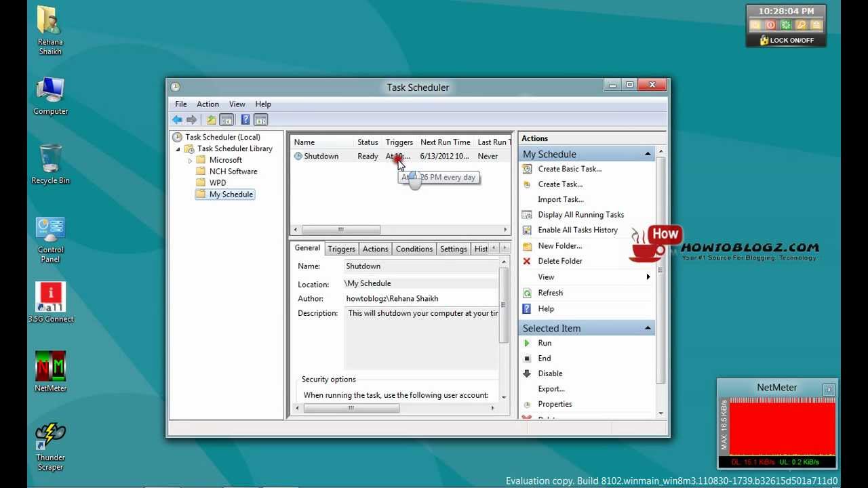Close the NetMeter gadget
The image size is (868, 488).
829,390
